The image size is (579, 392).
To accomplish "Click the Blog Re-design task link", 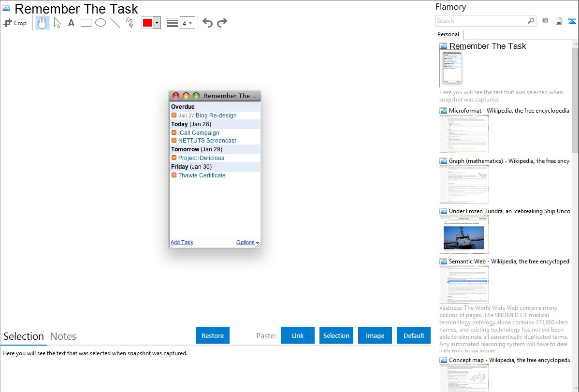I will [216, 115].
